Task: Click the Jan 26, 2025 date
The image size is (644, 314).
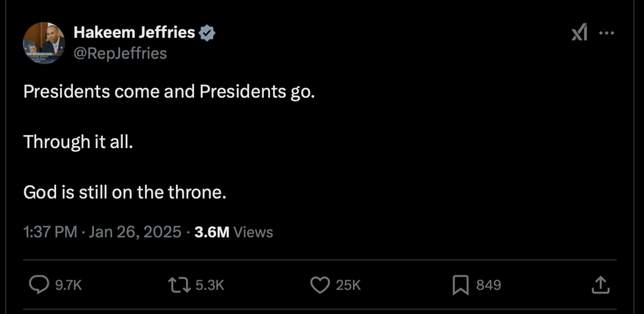Action: pyautogui.click(x=135, y=232)
